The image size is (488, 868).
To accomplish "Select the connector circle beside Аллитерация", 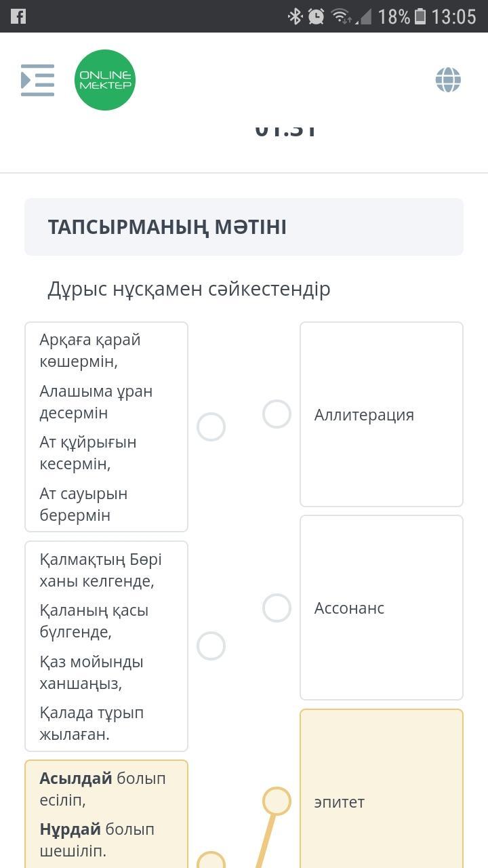I will click(x=277, y=414).
